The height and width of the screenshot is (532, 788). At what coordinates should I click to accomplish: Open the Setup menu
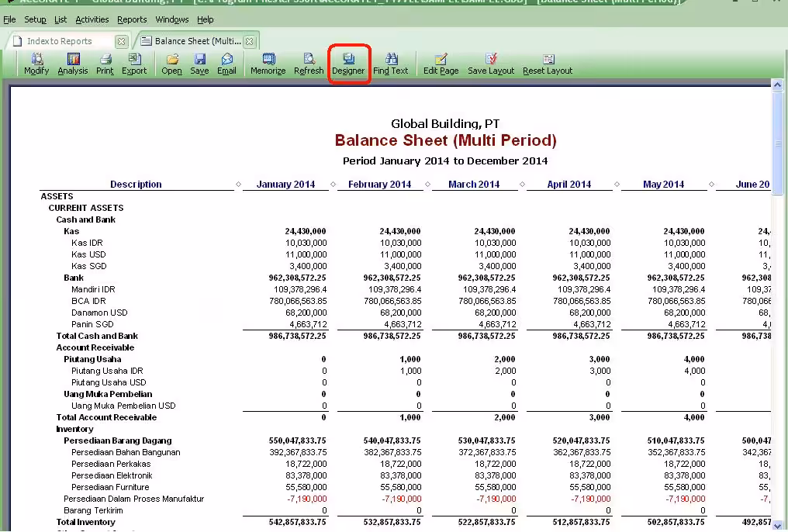click(x=35, y=19)
